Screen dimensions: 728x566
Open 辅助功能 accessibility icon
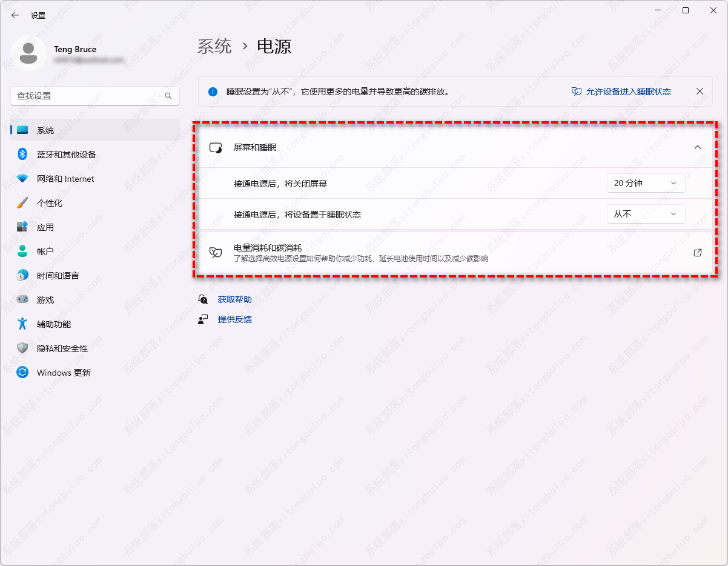(x=22, y=324)
